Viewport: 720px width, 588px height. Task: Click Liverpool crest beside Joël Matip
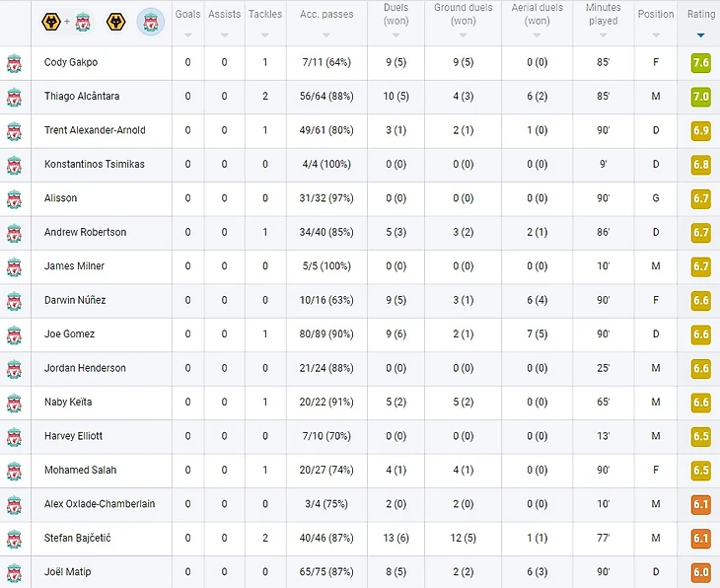(14, 572)
